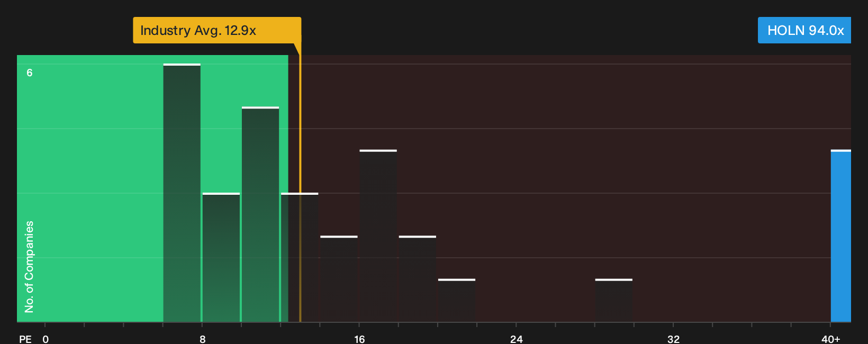Click the "6" y-axis value

[30, 73]
